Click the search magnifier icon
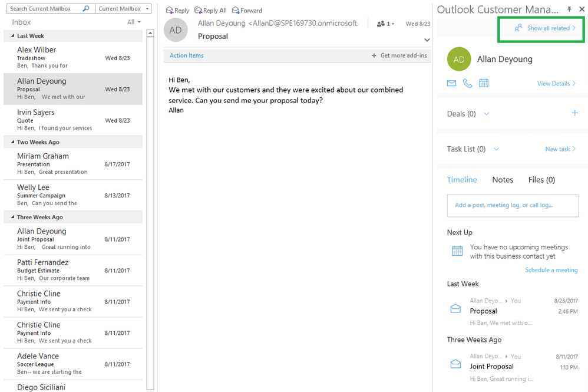The image size is (588, 392). [86, 8]
